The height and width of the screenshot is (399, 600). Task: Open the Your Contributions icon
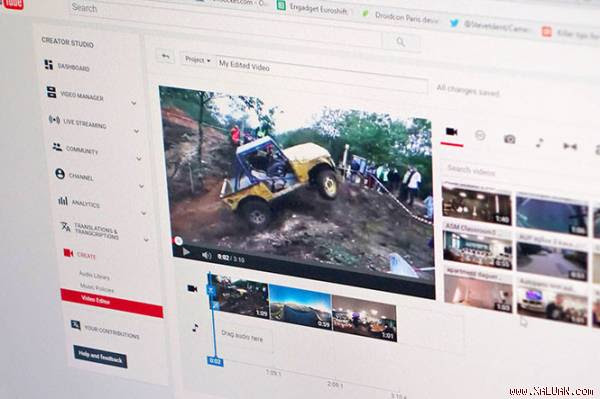click(x=75, y=325)
